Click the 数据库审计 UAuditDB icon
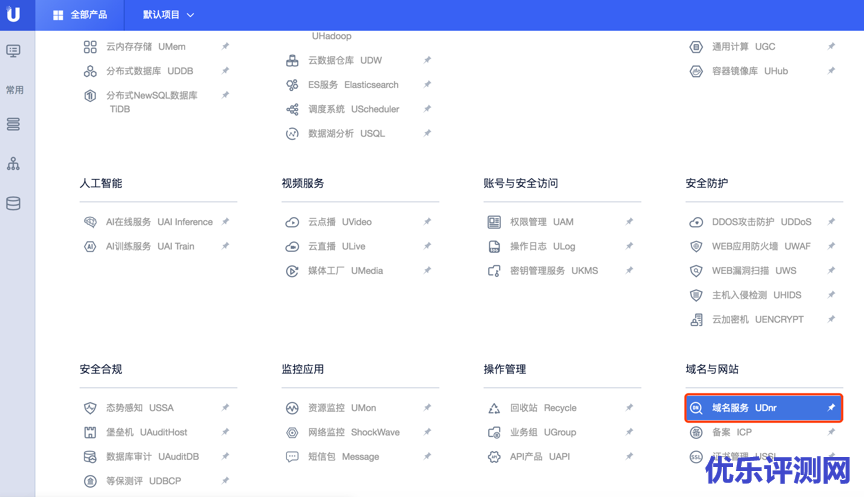 pyautogui.click(x=90, y=457)
